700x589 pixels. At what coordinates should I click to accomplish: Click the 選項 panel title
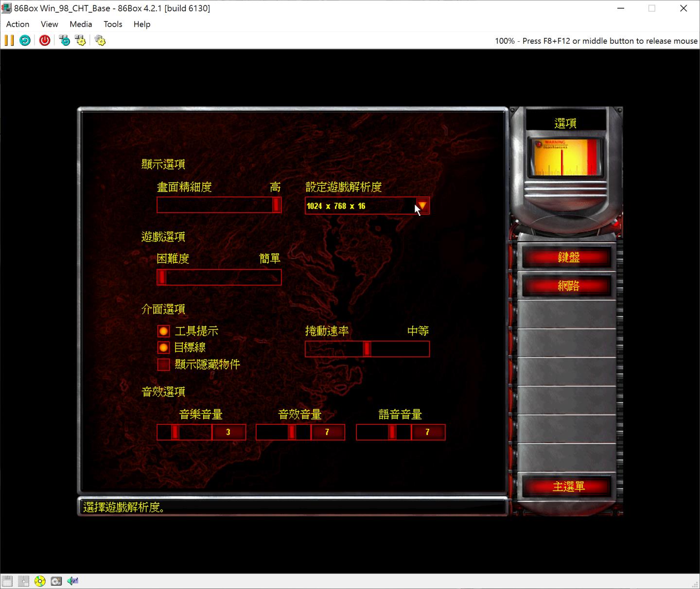[x=565, y=123]
